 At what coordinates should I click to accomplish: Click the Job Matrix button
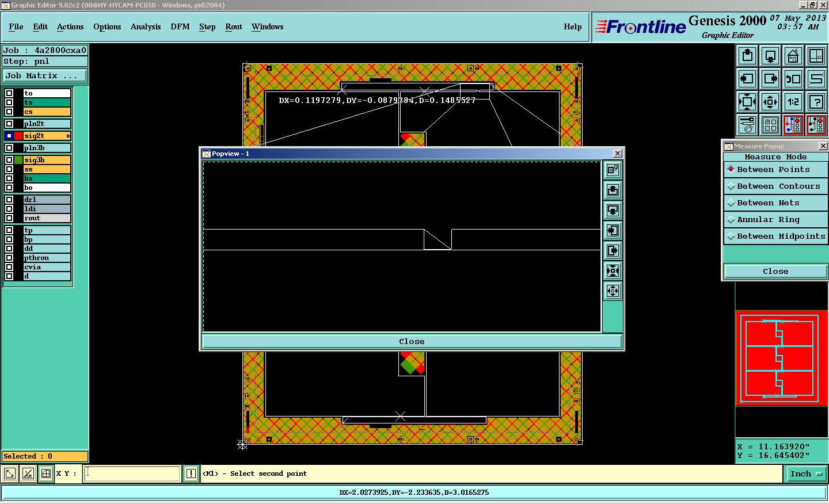(45, 76)
